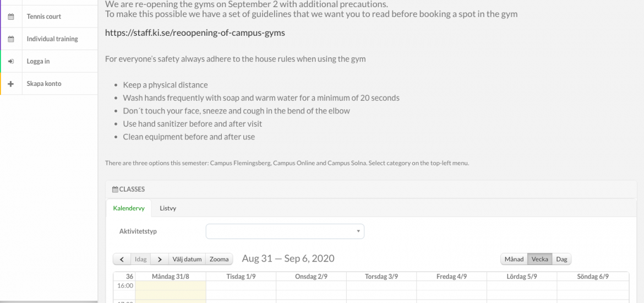Click the Aktivitetstyp dropdown arrow
644x303 pixels.
point(358,231)
